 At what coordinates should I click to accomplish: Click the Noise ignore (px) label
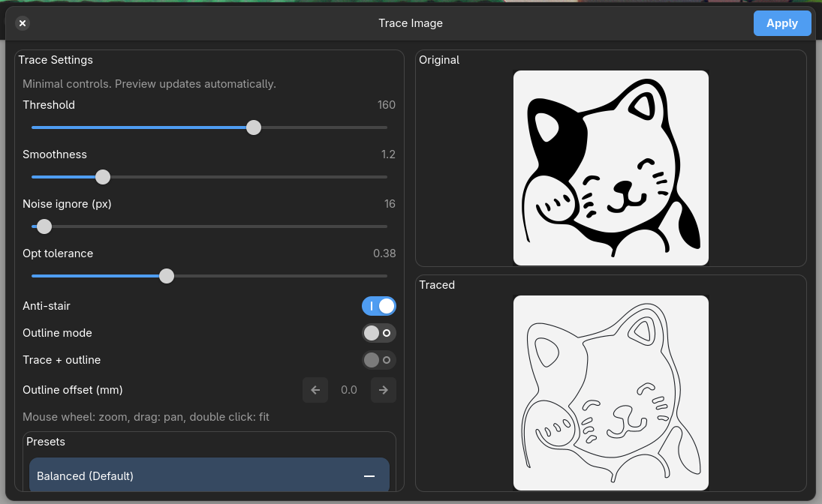(67, 204)
